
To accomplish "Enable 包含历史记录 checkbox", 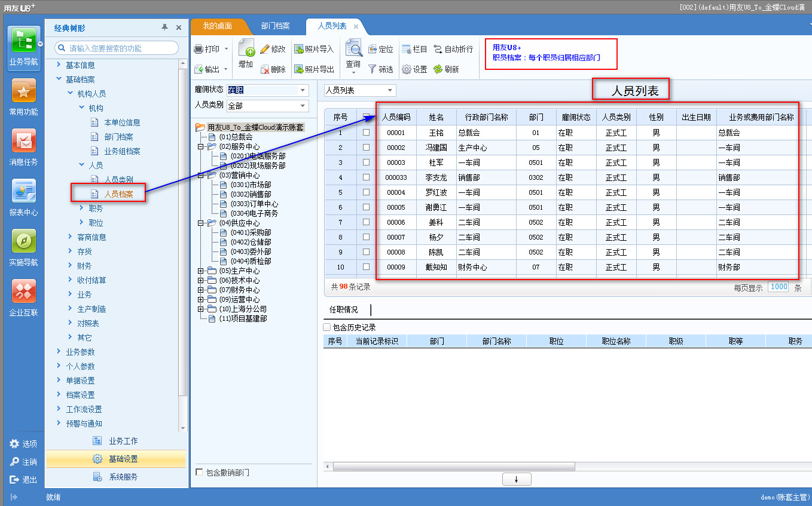I will coord(326,327).
